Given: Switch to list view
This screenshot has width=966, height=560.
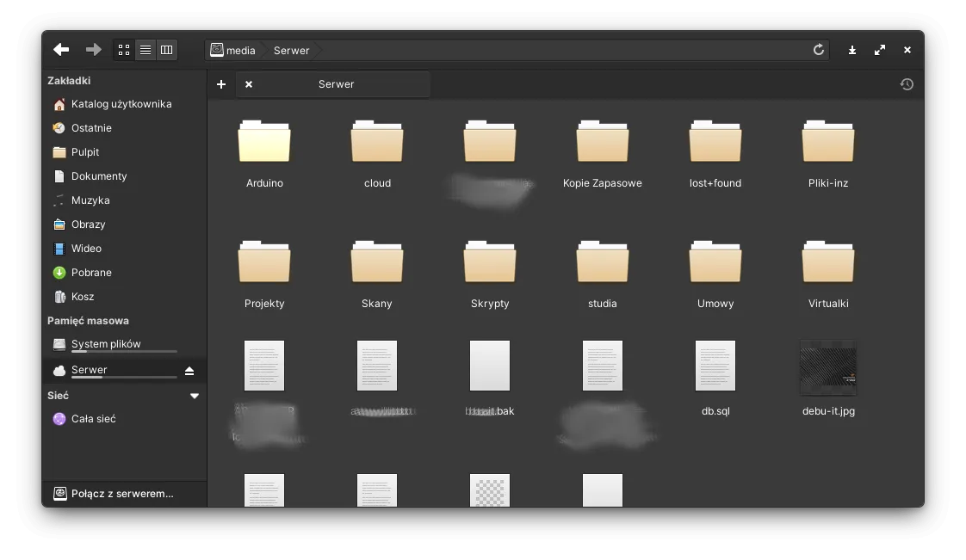Looking at the screenshot, I should [146, 50].
